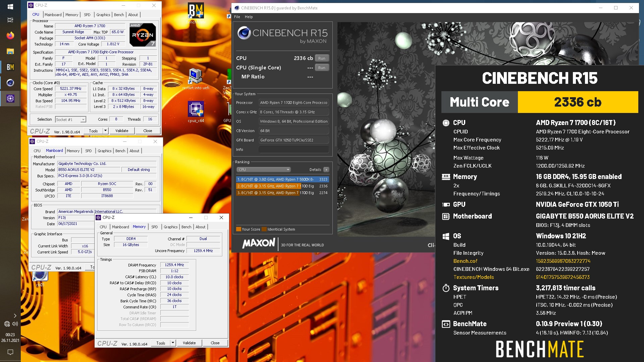644x362 pixels.
Task: Open Memory tab in top CPU-Z window
Action: click(72, 15)
